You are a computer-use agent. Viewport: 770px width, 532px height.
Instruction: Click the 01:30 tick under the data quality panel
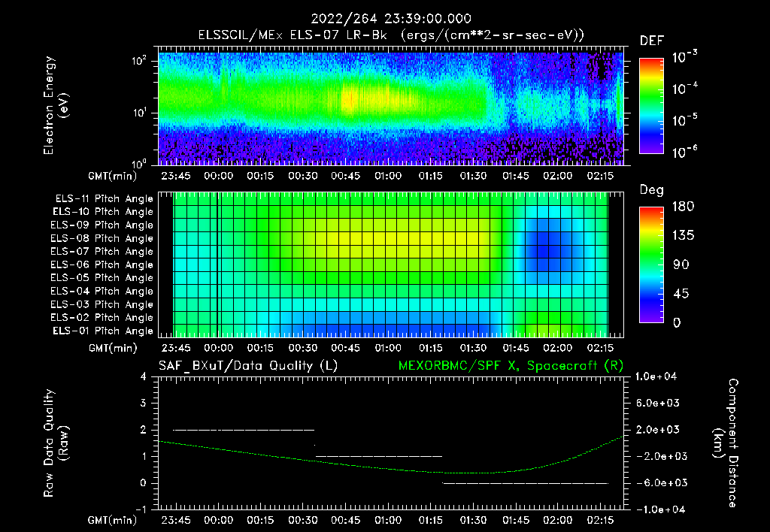pyautogui.click(x=473, y=520)
